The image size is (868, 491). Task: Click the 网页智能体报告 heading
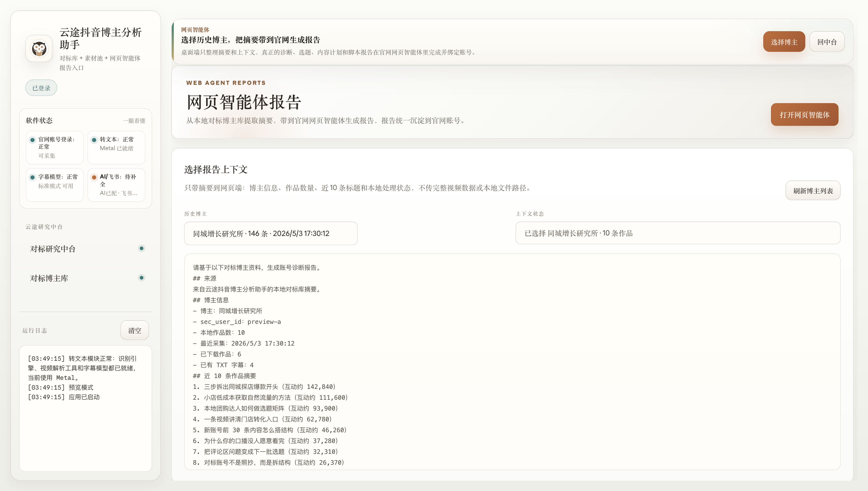[x=244, y=102]
